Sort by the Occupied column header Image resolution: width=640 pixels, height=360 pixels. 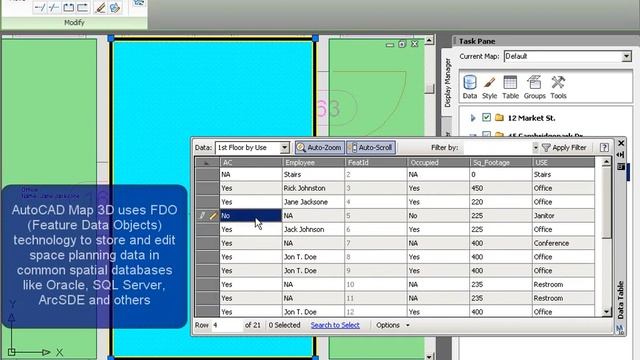(x=438, y=162)
